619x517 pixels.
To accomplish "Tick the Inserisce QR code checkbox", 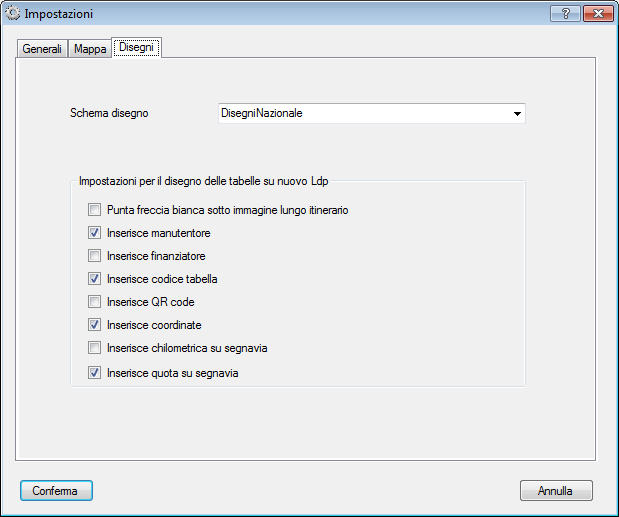I will click(x=94, y=302).
